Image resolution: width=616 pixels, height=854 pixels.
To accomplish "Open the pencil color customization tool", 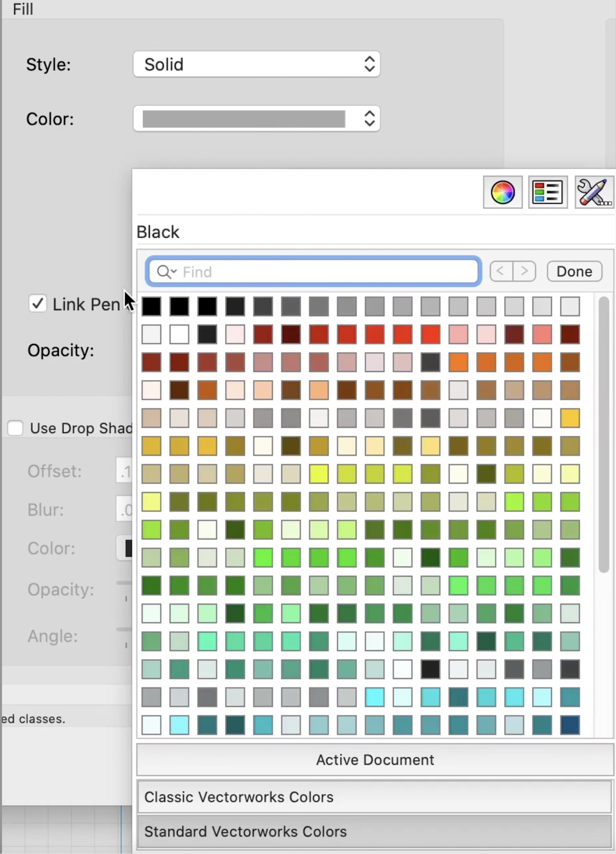I will tap(594, 192).
